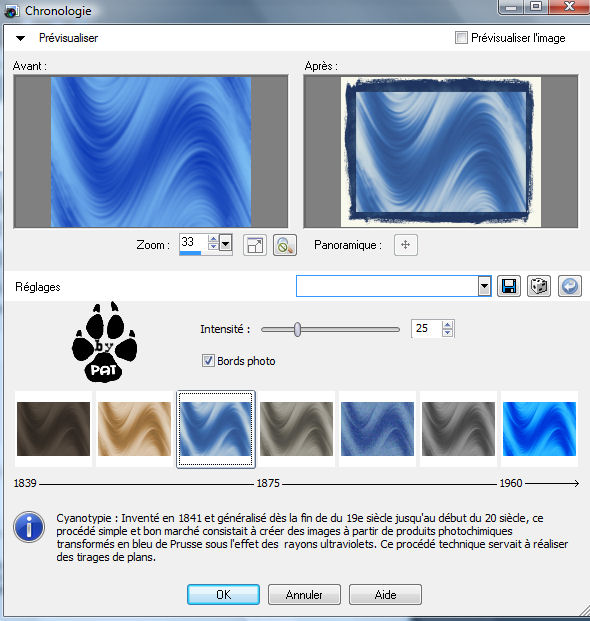This screenshot has height=621, width=590.
Task: Select the sepia tan style thumbnail
Action: [x=134, y=429]
